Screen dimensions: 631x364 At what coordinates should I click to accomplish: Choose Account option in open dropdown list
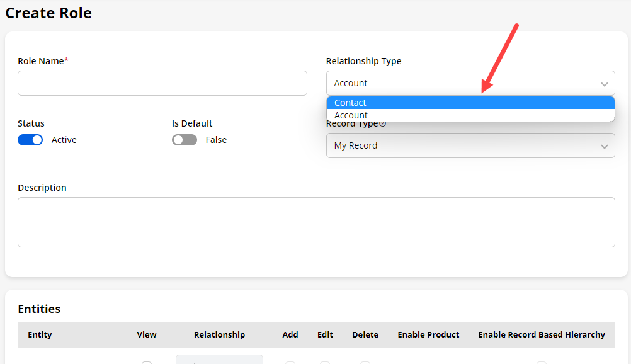tap(351, 115)
